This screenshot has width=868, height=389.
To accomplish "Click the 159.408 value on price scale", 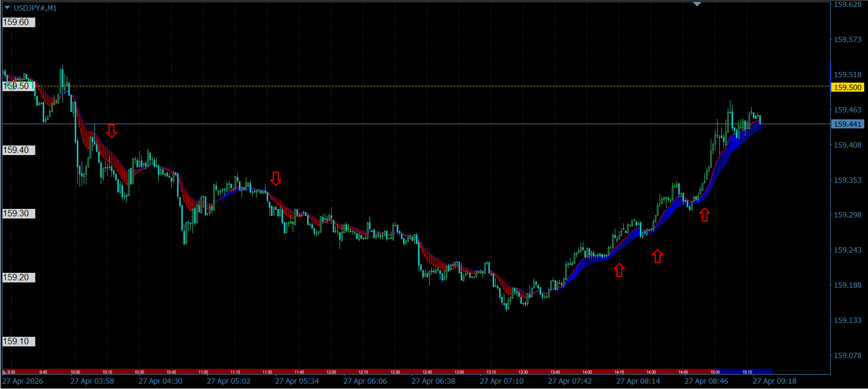I will (x=848, y=145).
